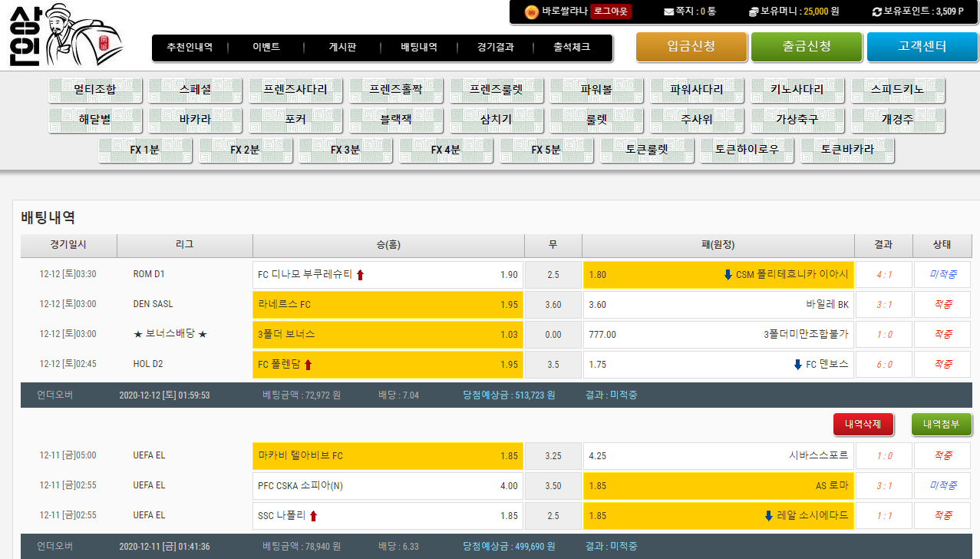
Task: Open the 게시판 menu item
Action: pyautogui.click(x=342, y=48)
